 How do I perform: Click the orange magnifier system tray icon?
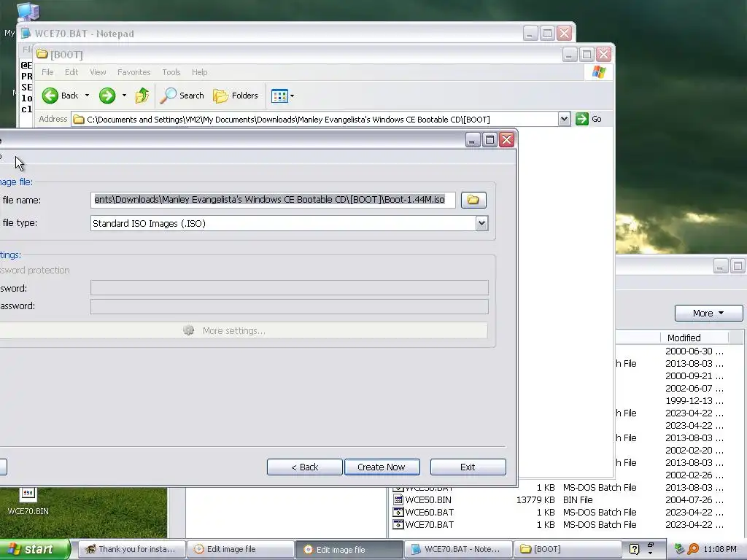pyautogui.click(x=693, y=549)
